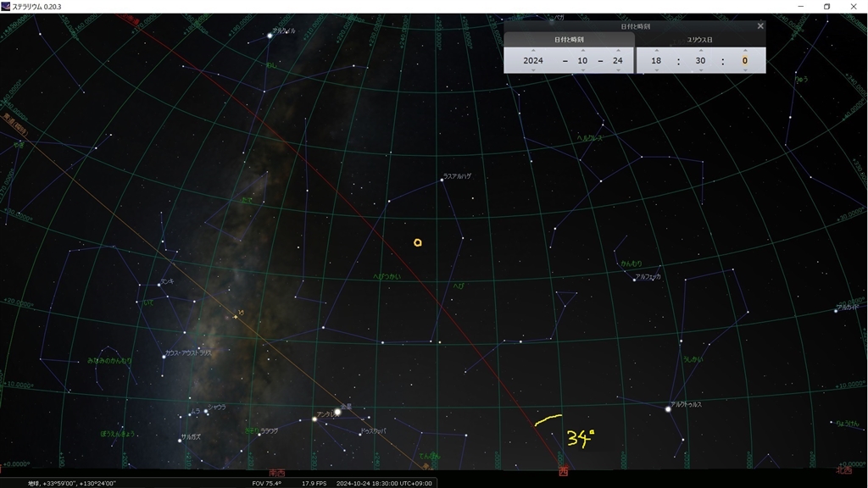Select the 日付と時刻 tab
Viewport: 868px width, 488px height.
(569, 40)
